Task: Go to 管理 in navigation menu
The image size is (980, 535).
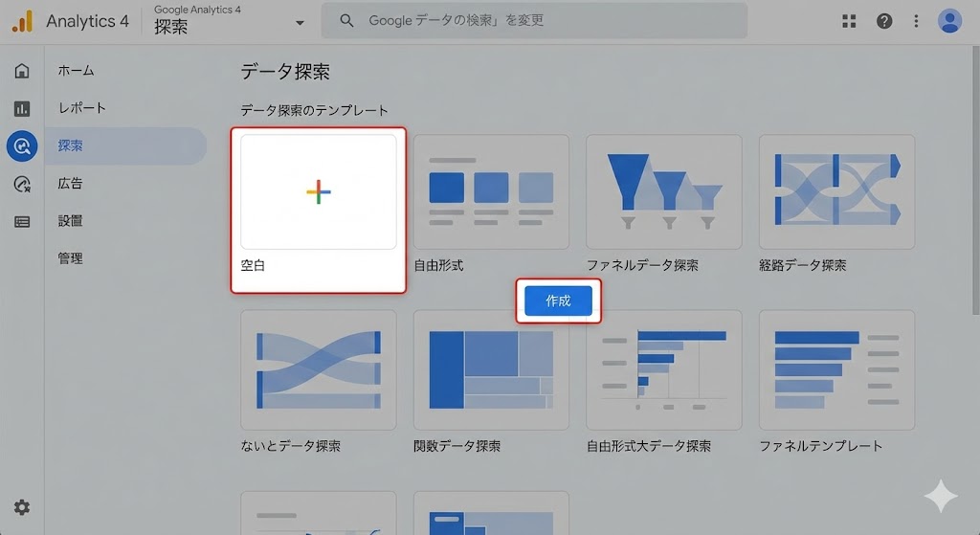Action: [x=70, y=258]
